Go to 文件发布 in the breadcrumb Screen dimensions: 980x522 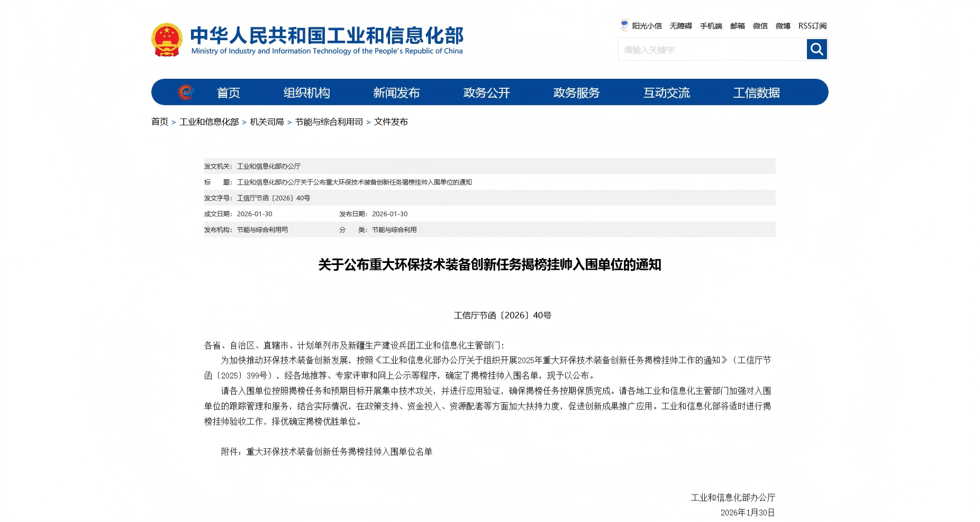pyautogui.click(x=391, y=122)
